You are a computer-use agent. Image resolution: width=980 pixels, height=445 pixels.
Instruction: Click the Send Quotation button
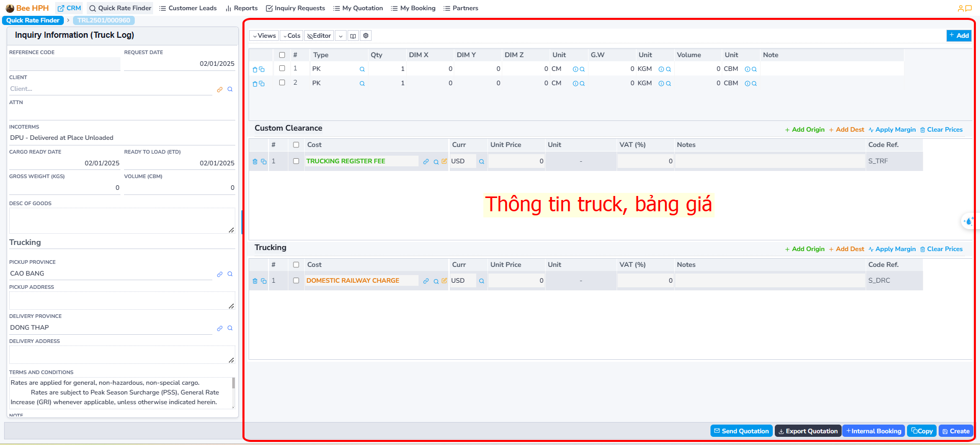tap(741, 431)
